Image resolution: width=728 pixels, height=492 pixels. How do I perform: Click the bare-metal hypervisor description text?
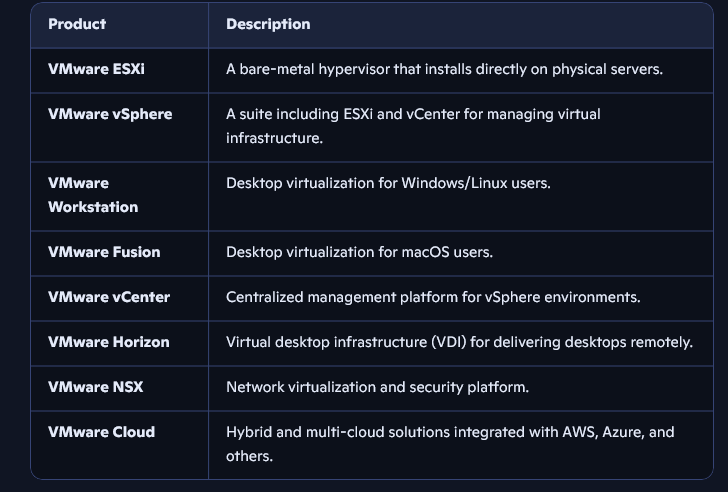[444, 69]
